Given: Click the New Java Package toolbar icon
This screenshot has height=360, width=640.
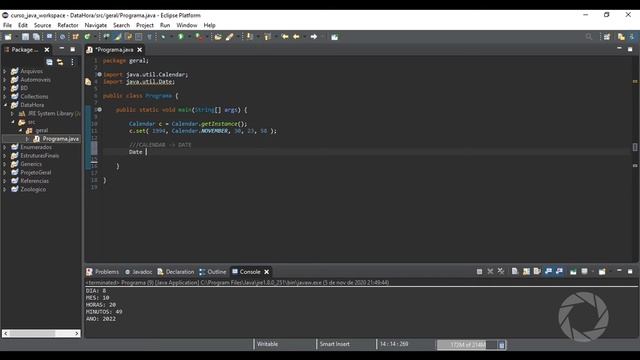Looking at the screenshot, I should pos(76,37).
